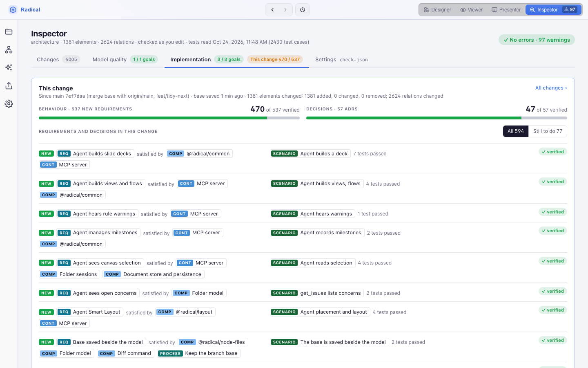588x368 pixels.
Task: Click verified badge for Agent sees open concerns
Action: [553, 291]
